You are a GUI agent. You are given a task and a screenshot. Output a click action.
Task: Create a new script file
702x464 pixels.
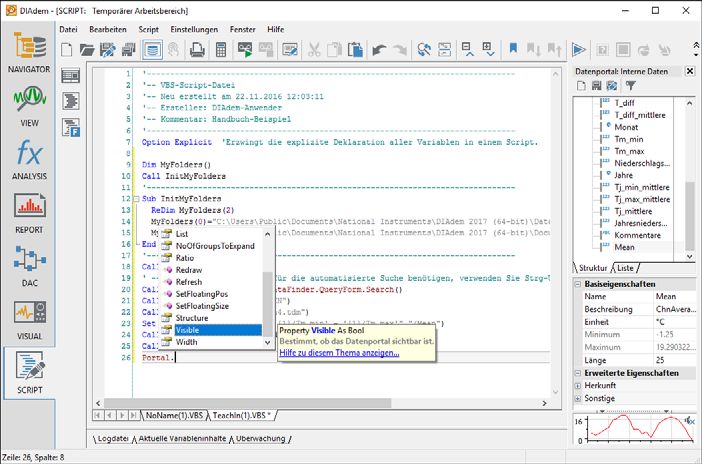click(67, 50)
